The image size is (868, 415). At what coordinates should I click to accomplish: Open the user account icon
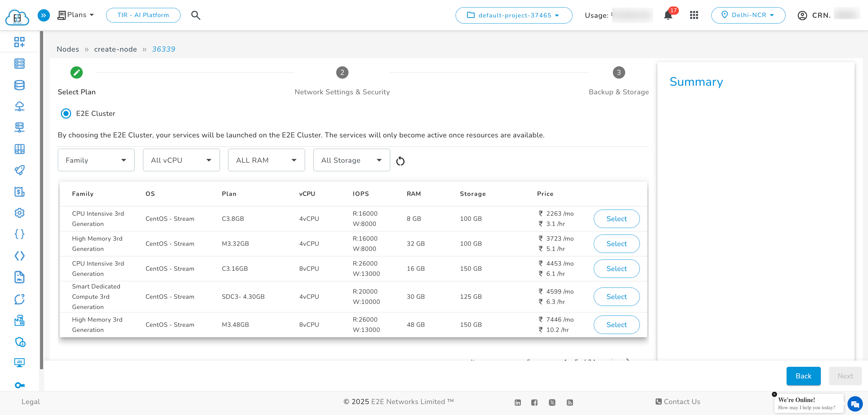(x=802, y=15)
